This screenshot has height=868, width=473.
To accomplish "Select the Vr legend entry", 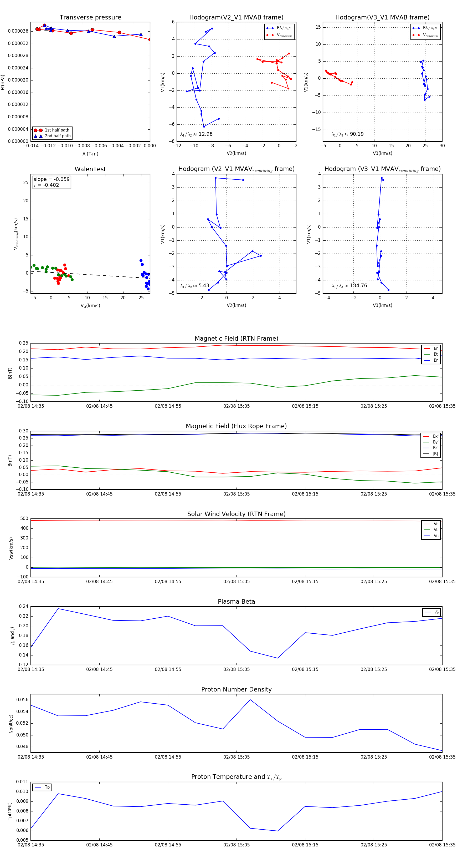I will [431, 524].
